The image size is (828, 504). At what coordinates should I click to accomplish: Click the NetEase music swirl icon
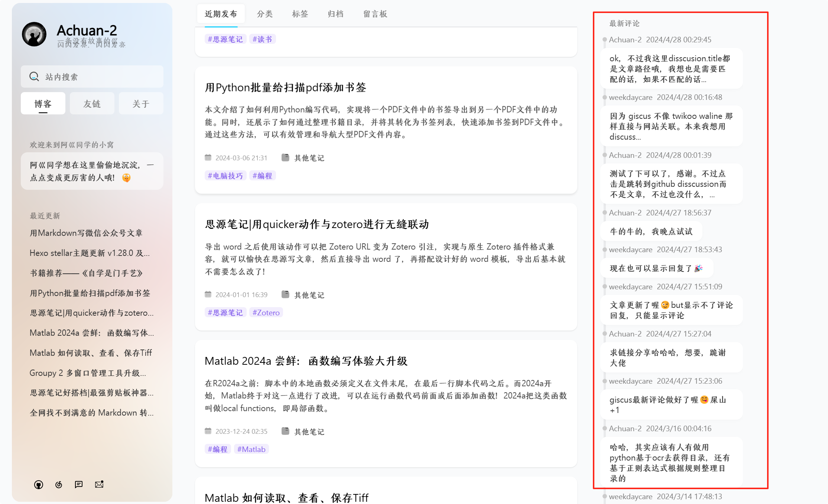pyautogui.click(x=59, y=485)
